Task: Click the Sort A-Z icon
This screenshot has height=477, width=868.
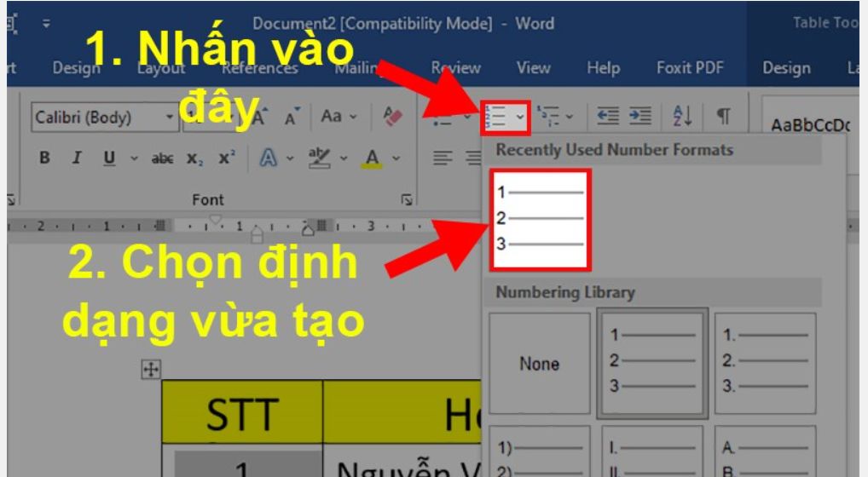Action: (x=683, y=116)
